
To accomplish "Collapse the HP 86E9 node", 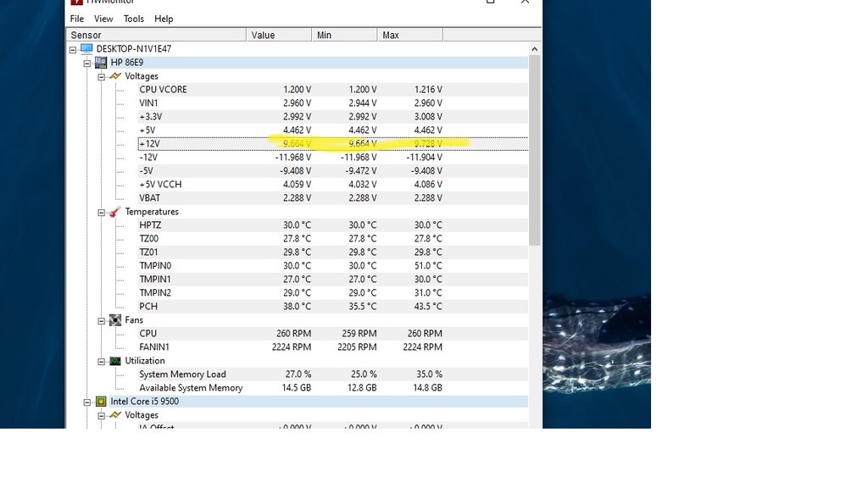I will coord(87,63).
